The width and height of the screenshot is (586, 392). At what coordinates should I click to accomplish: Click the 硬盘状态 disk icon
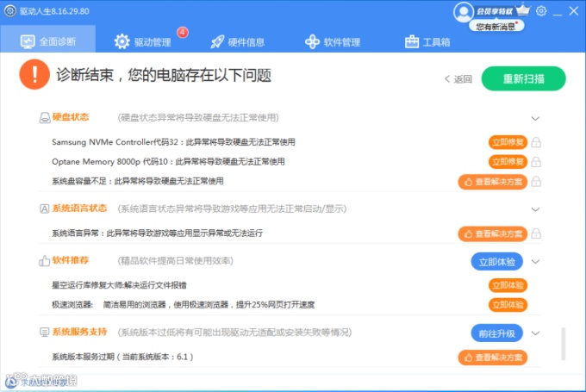coord(45,118)
